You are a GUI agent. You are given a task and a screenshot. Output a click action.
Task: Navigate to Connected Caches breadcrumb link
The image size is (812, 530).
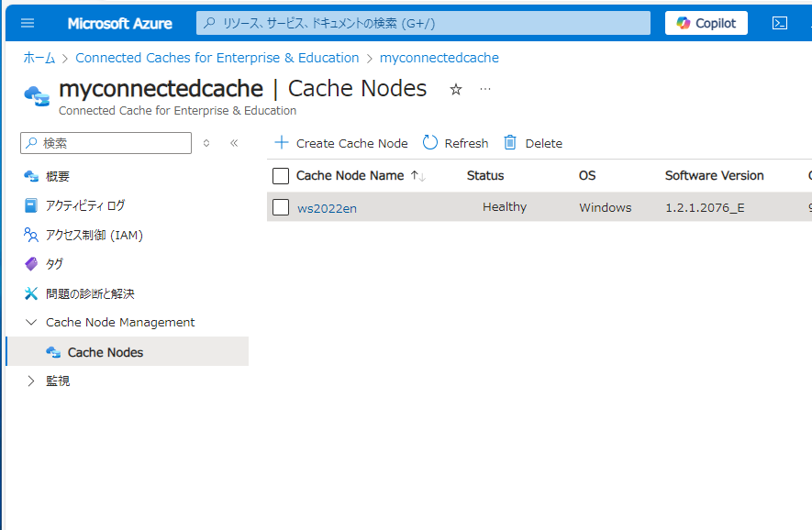point(217,57)
